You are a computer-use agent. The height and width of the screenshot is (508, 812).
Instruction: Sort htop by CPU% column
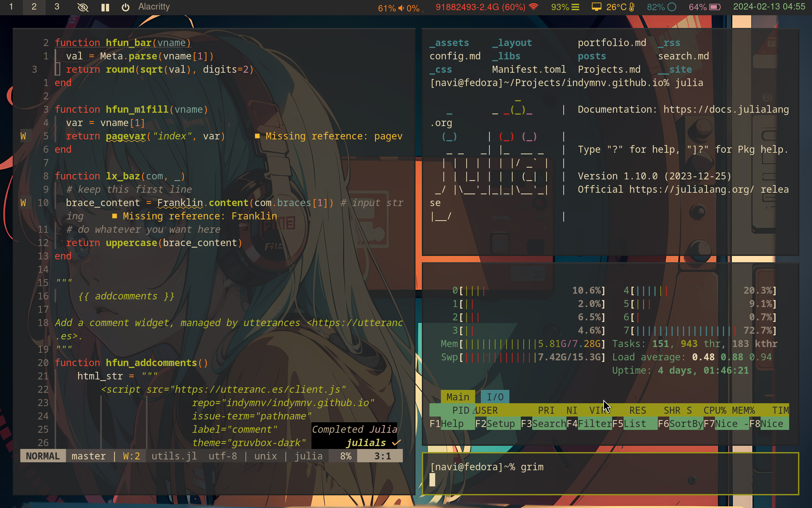pos(715,410)
